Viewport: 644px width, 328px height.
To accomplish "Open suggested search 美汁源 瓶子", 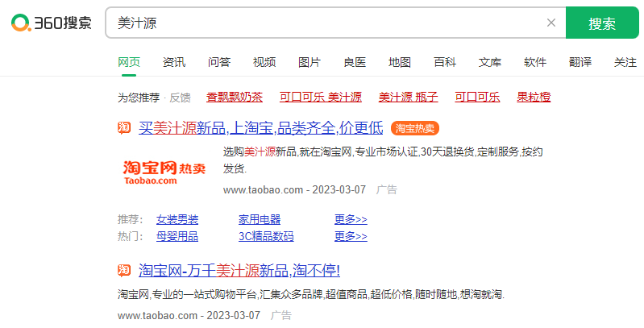I will (409, 98).
